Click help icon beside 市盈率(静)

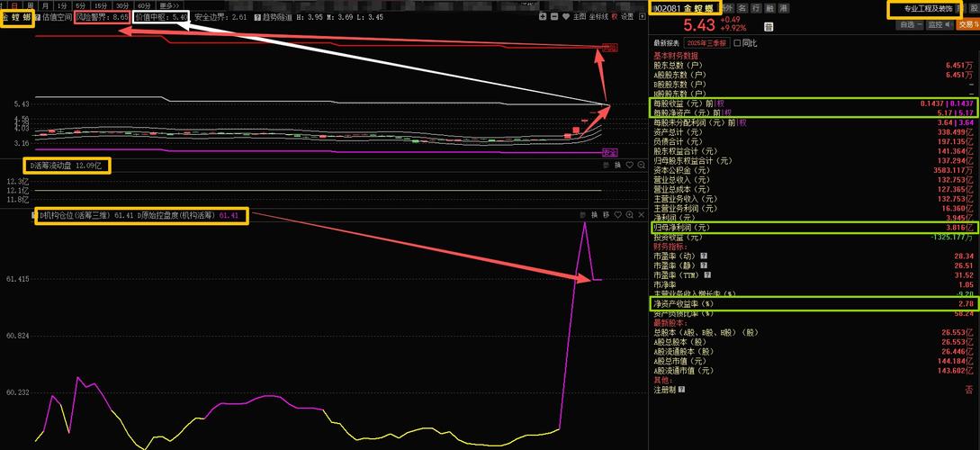(704, 265)
